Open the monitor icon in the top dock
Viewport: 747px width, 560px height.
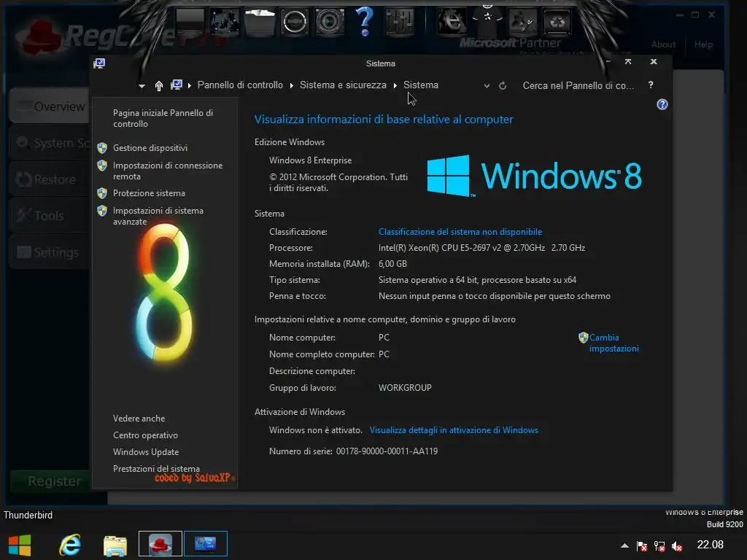(190, 21)
